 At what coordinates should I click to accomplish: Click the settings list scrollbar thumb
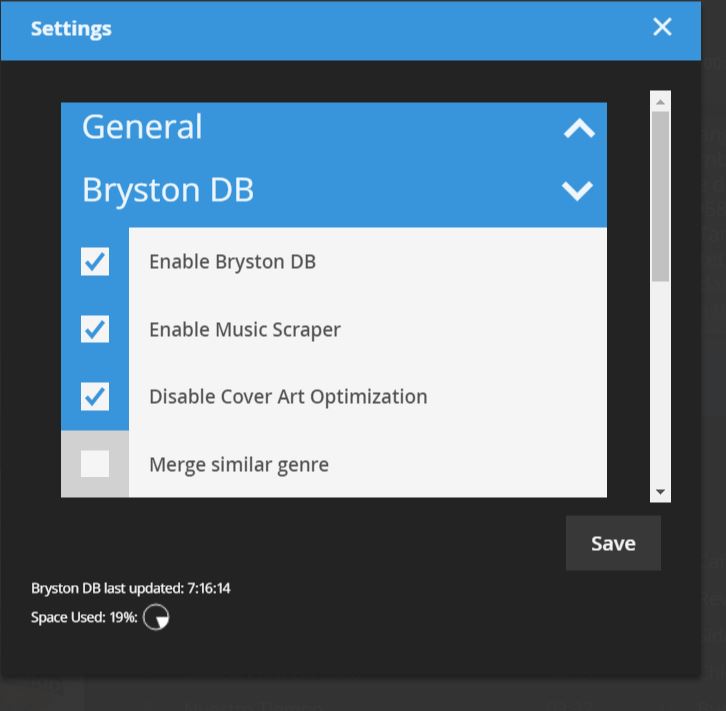660,196
